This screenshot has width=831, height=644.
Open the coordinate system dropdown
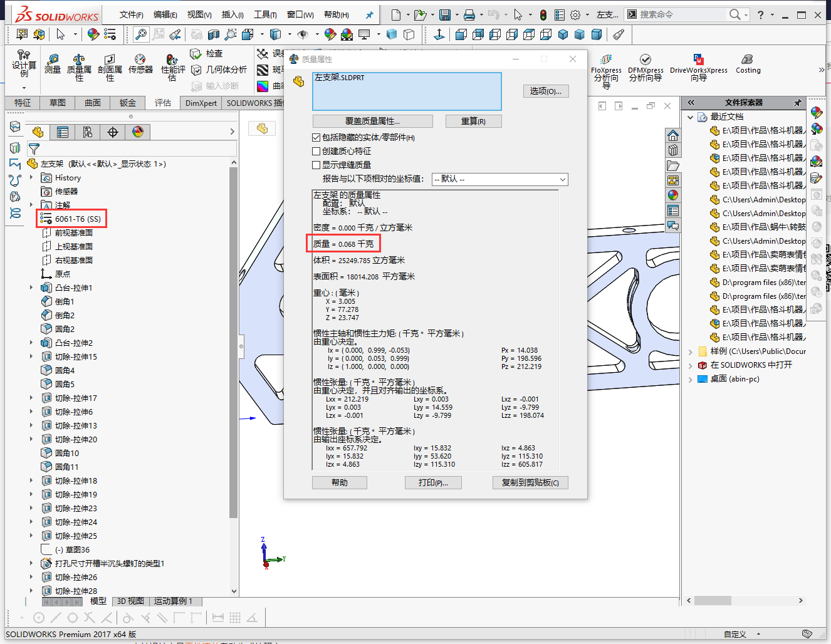pyautogui.click(x=500, y=179)
